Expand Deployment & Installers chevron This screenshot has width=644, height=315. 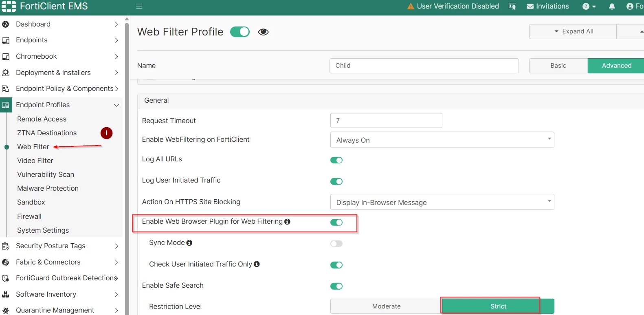pos(116,73)
